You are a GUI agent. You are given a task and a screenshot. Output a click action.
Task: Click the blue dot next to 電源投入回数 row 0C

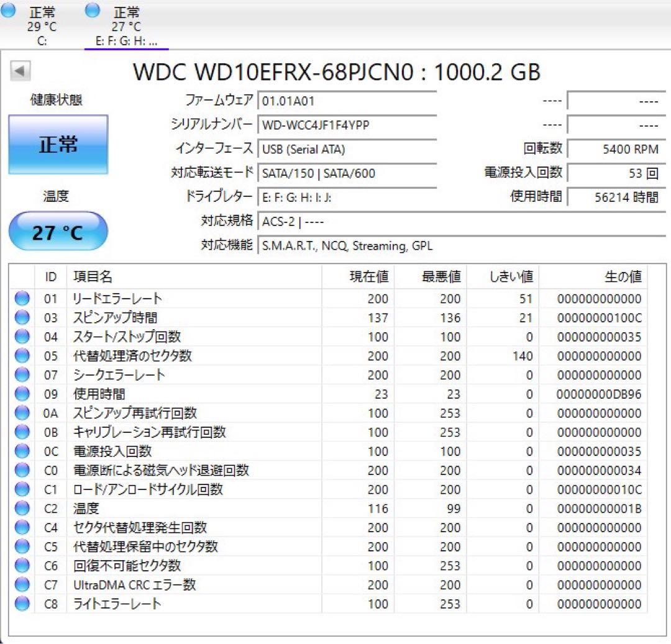(22, 451)
